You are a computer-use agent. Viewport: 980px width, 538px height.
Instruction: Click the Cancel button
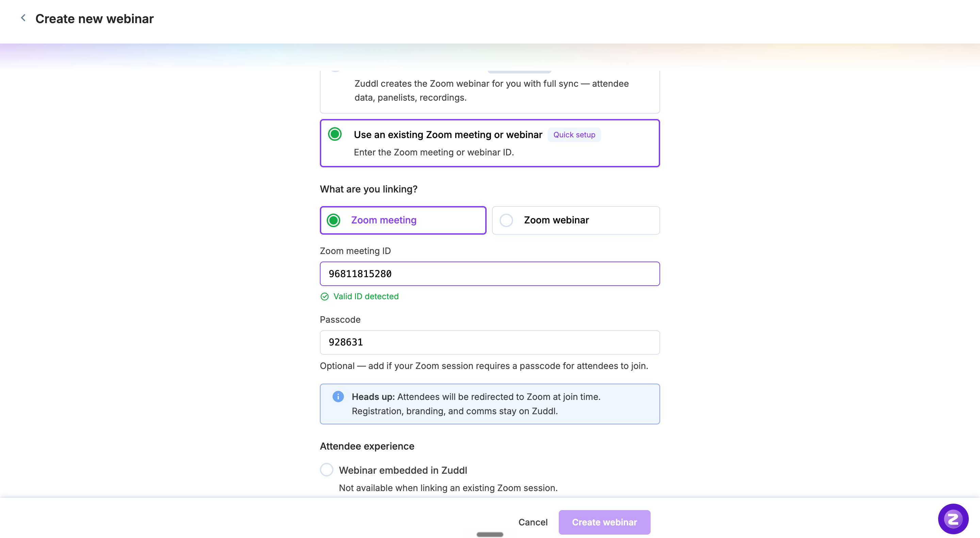[533, 522]
